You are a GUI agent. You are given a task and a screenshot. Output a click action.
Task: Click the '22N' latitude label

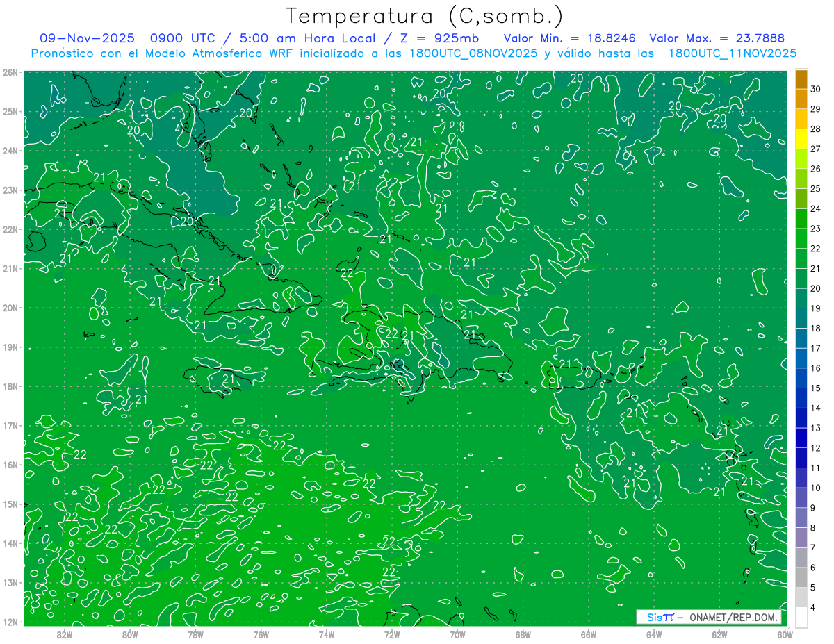click(10, 229)
